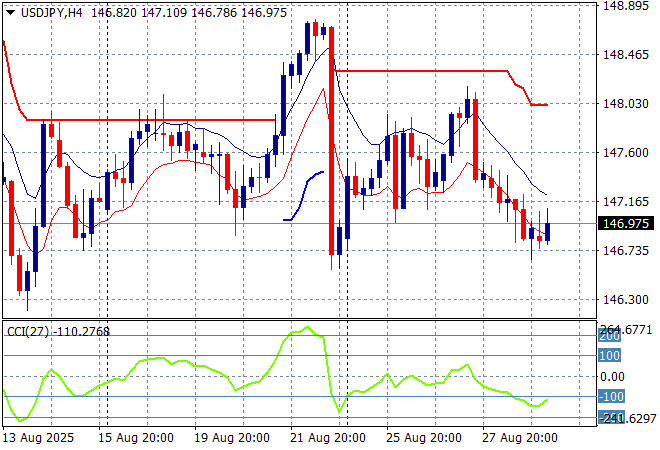Select the 13 Aug 2025 date label
Image resolution: width=660 pixels, height=450 pixels.
40,437
